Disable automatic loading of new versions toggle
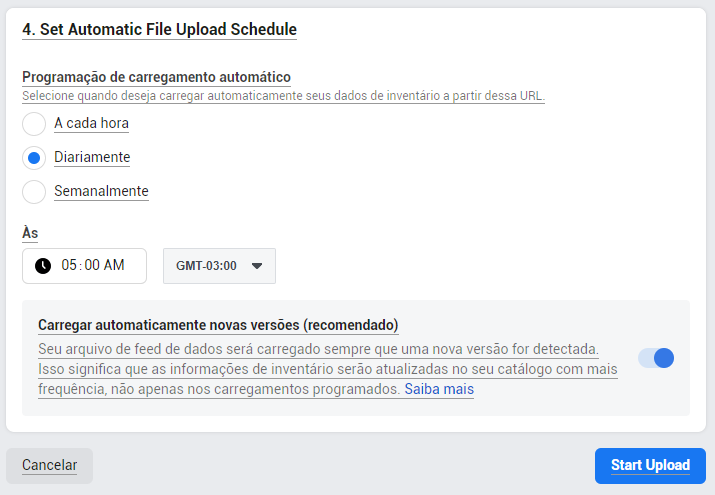Screen dimensions: 715x495 pos(656,358)
